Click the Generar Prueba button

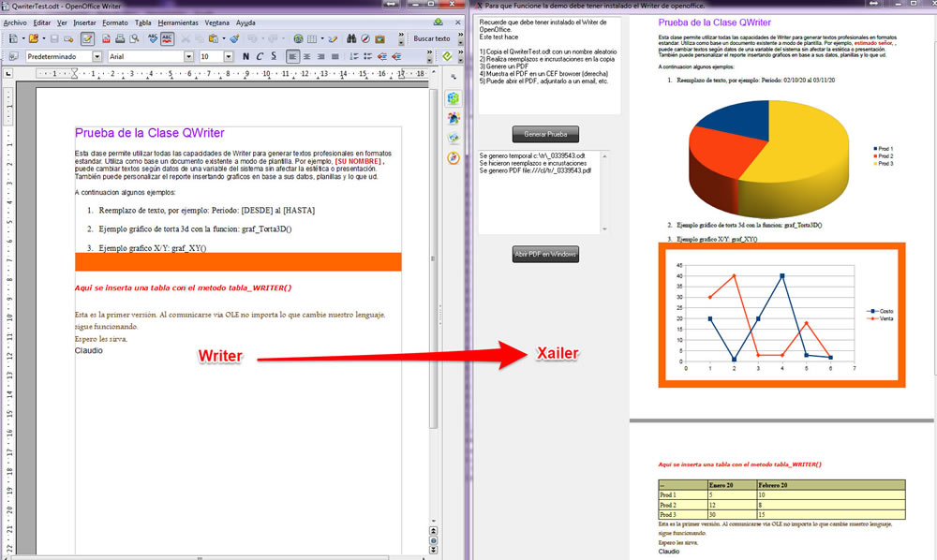545,134
